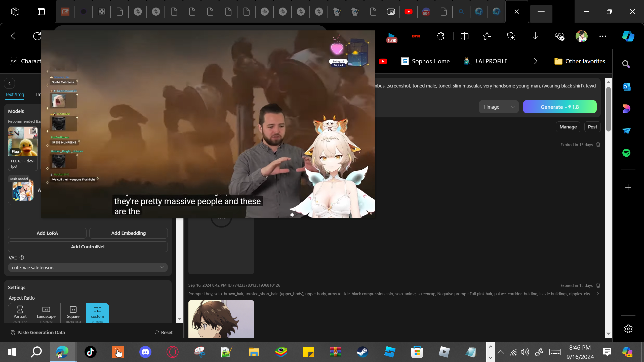Open the brown-haired boy generated image

221,319
